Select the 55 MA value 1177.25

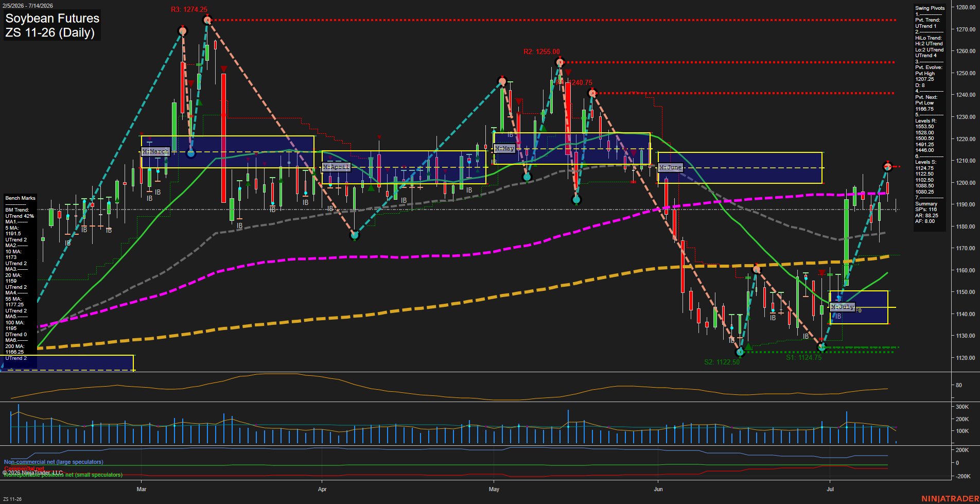pyautogui.click(x=14, y=305)
